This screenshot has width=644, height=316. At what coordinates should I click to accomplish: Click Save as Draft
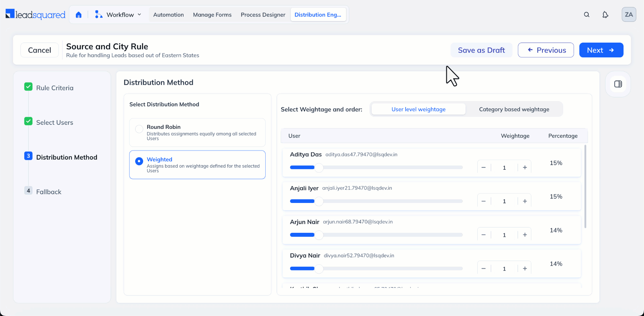tap(481, 50)
